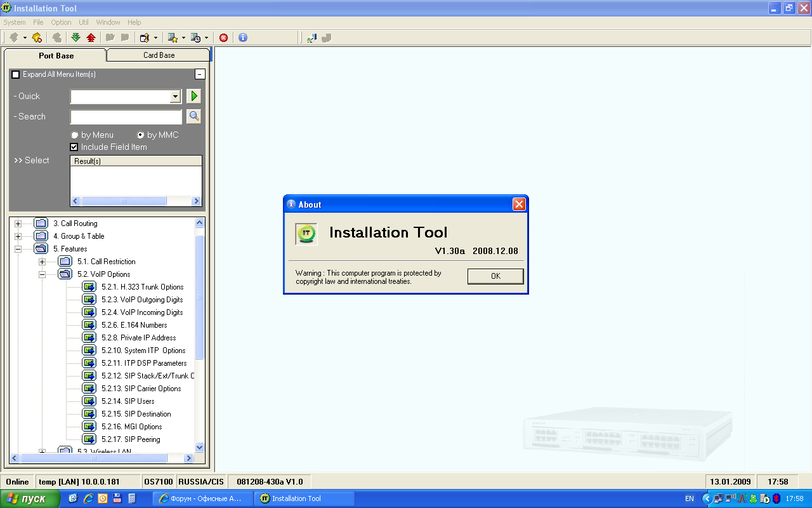Click into the Search text field
The height and width of the screenshot is (508, 812).
126,117
